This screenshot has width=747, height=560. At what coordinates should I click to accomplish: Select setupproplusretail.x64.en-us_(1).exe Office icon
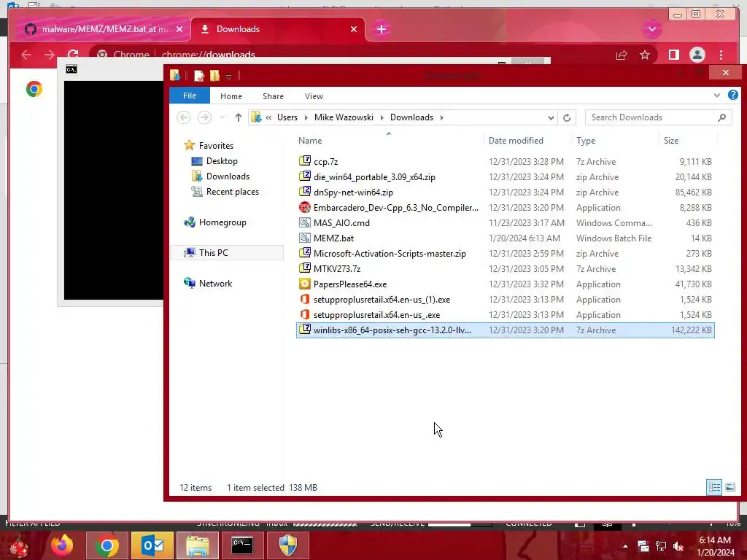pyautogui.click(x=305, y=300)
